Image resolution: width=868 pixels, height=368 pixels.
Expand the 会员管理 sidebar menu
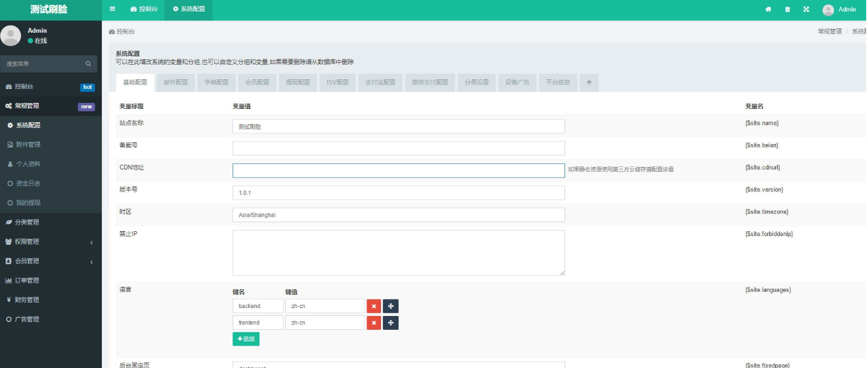point(51,261)
